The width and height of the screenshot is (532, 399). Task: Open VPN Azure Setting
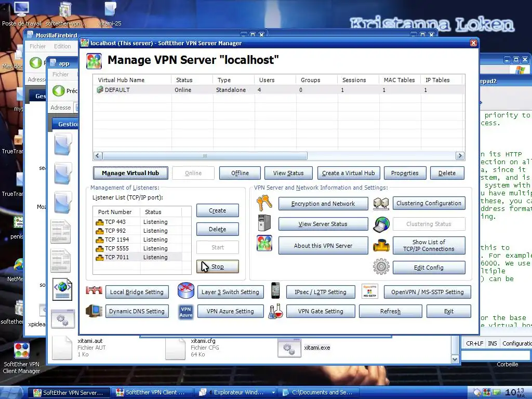point(230,311)
